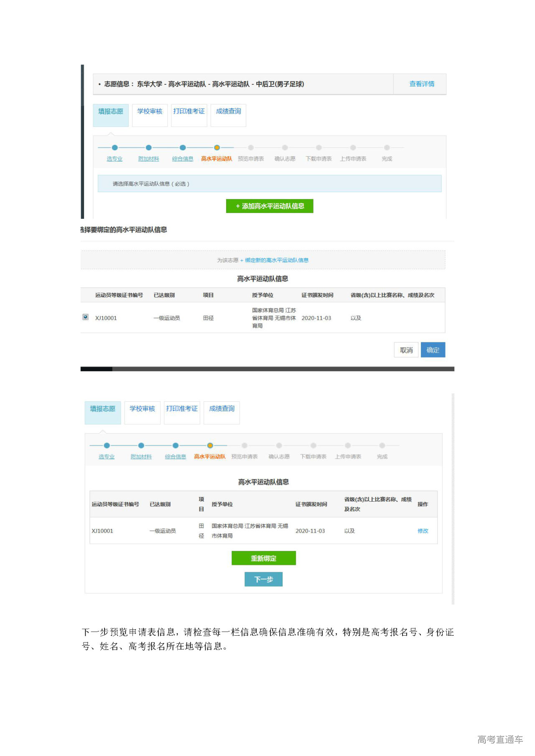Click 查看详情 link in the volunteer info bar
The width and height of the screenshot is (535, 756).
click(421, 84)
